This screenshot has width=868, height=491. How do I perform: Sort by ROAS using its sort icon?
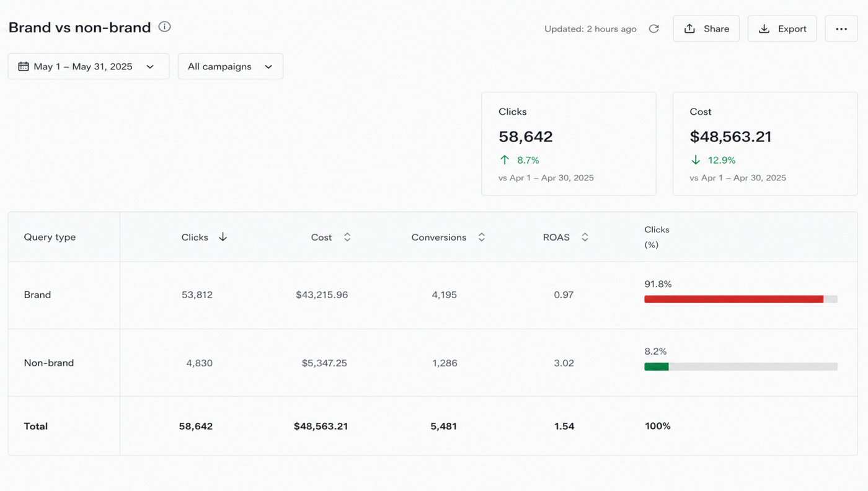[x=585, y=237]
